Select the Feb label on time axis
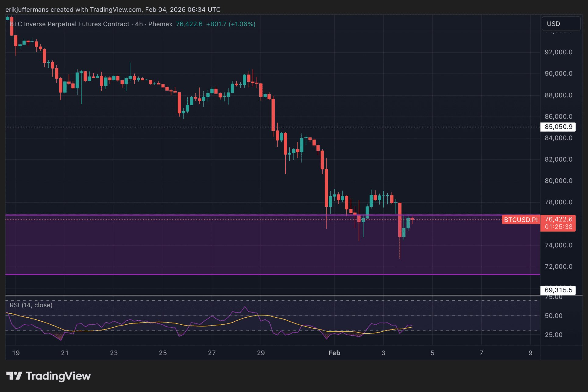 click(x=334, y=353)
